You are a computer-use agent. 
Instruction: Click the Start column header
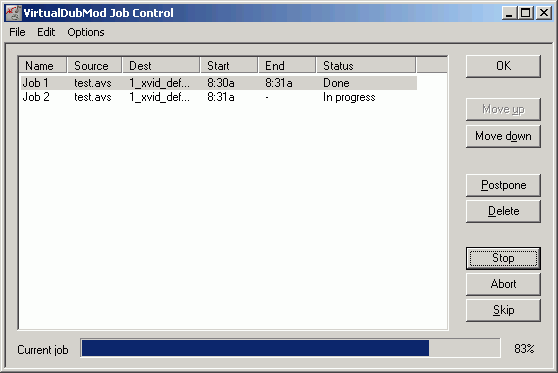pyautogui.click(x=229, y=65)
